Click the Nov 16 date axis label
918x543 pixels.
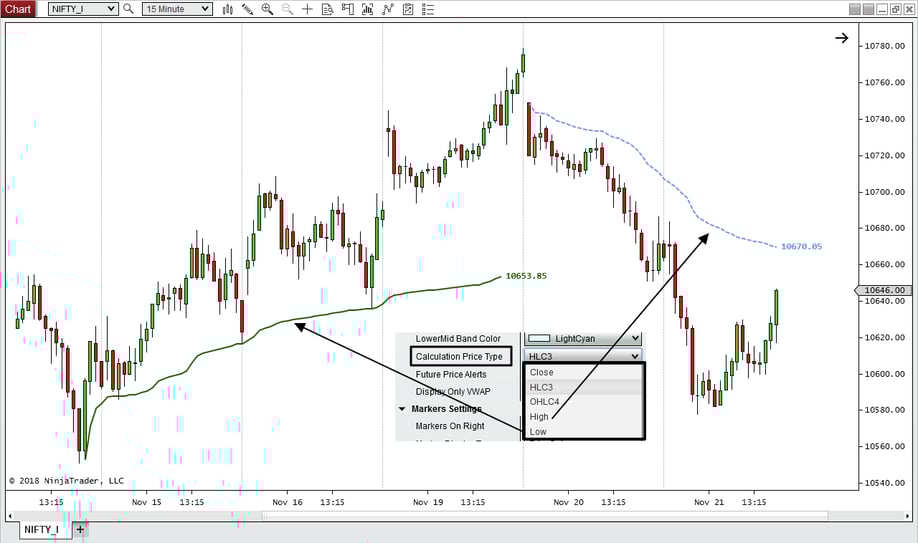tap(287, 502)
